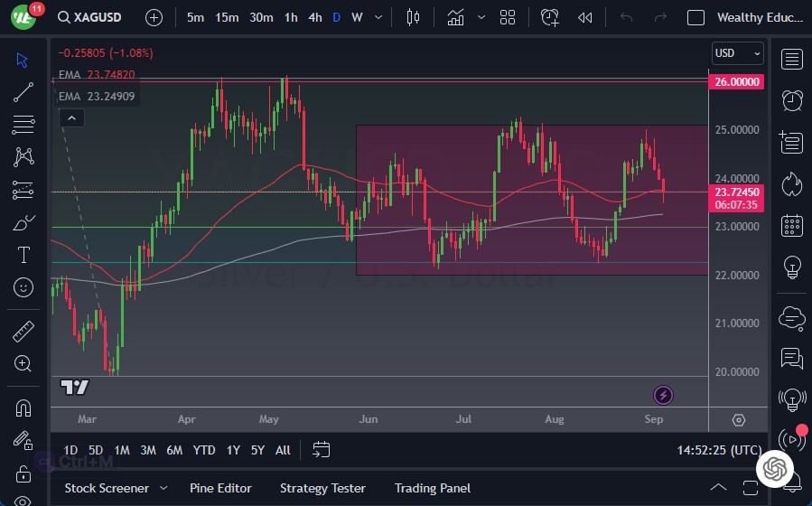This screenshot has width=812, height=506.
Task: Open the alerts clock panel in right sidebar
Action: tap(792, 99)
